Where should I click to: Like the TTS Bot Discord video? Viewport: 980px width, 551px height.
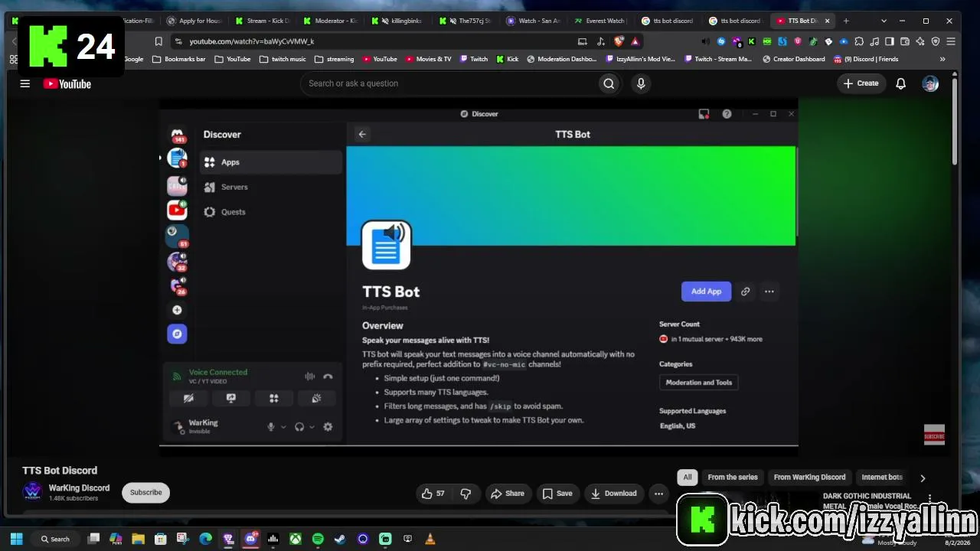point(433,494)
